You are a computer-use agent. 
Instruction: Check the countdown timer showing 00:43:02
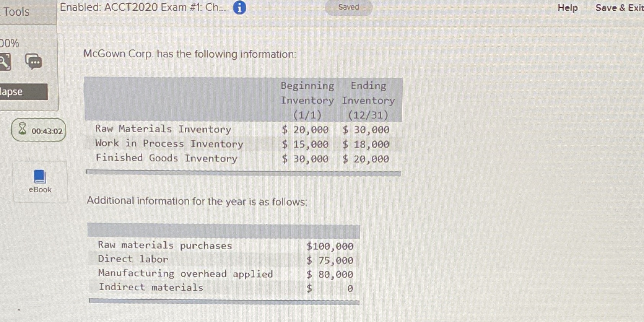(x=44, y=131)
